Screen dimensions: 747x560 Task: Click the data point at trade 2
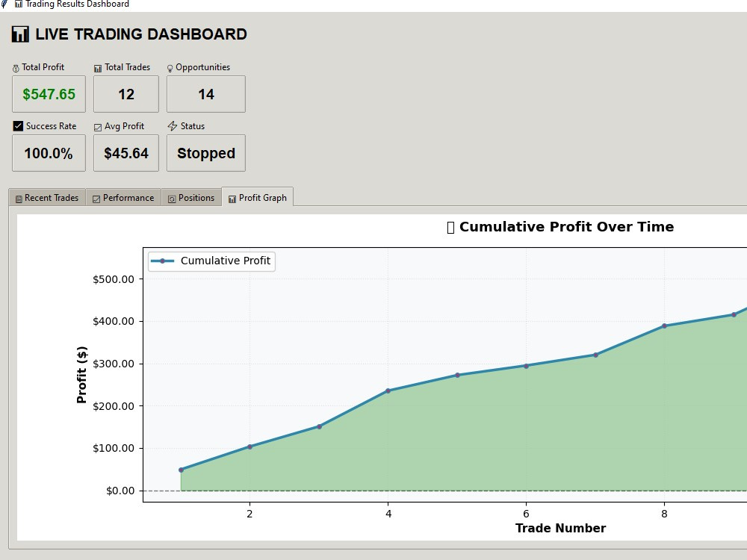[250, 447]
